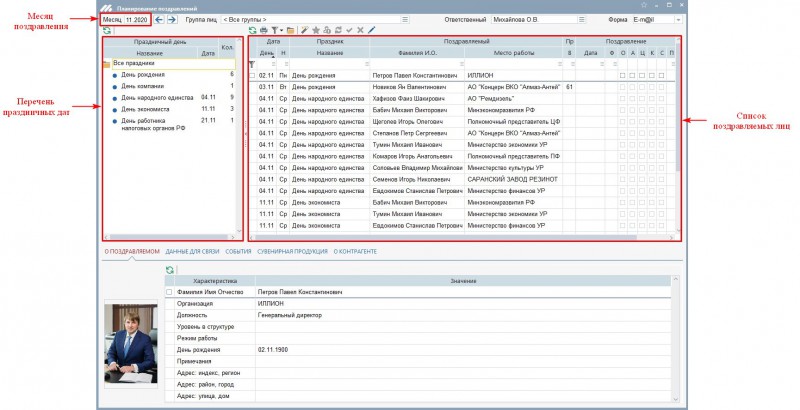Image resolution: width=800 pixels, height=410 pixels.
Task: Click the folder icon beside Все праздники
Action: coord(107,64)
